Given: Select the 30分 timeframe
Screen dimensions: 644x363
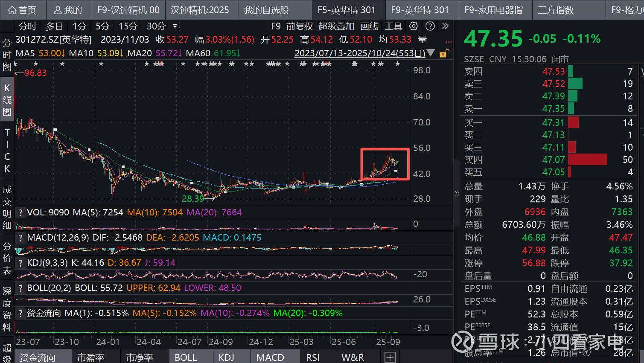Looking at the screenshot, I should coord(156,26).
